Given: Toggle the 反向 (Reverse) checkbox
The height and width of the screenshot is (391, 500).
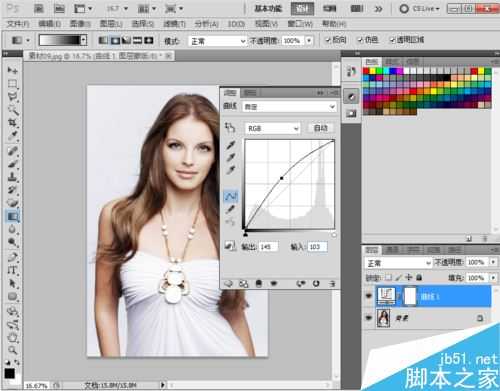Looking at the screenshot, I should [x=328, y=40].
